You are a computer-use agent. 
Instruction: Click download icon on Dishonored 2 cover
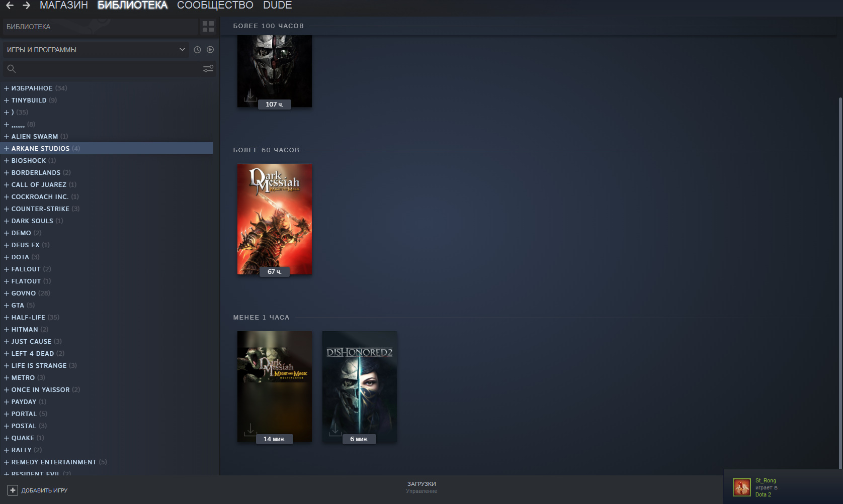coord(335,430)
